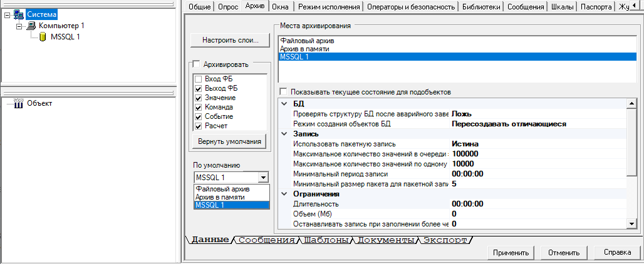644x264 pixels.
Task: Switch to the Сообщения top tab
Action: pyautogui.click(x=526, y=6)
